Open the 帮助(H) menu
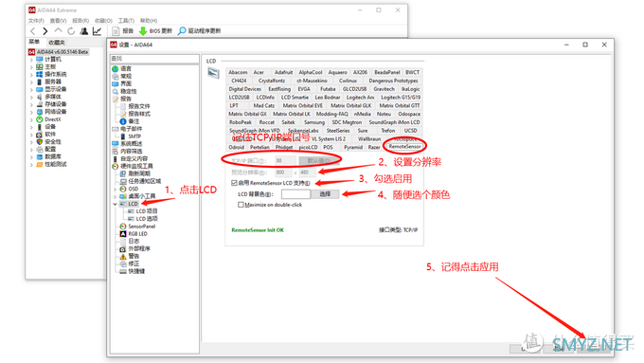Screen dimensions: 644x363 [149, 20]
